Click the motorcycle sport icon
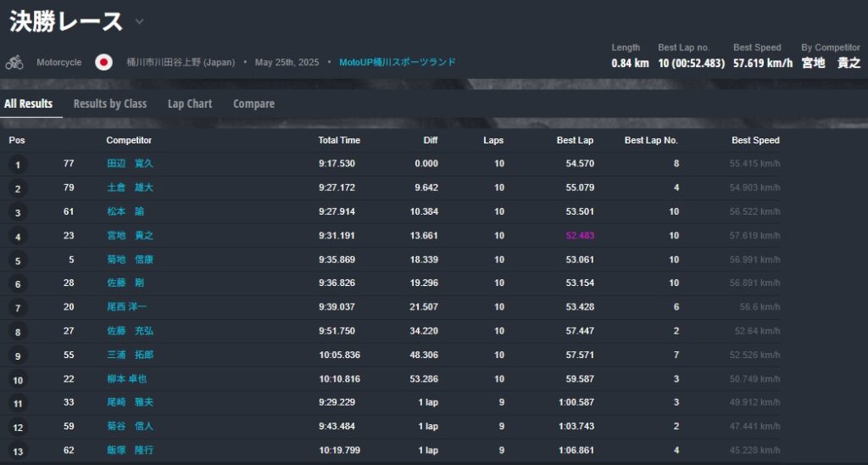 coord(14,62)
